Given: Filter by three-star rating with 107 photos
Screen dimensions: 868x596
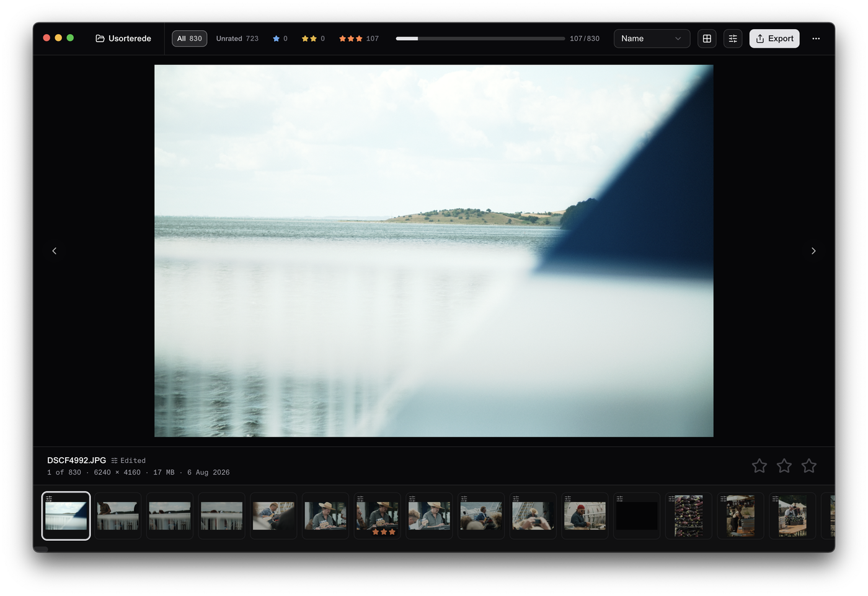Looking at the screenshot, I should pos(358,38).
